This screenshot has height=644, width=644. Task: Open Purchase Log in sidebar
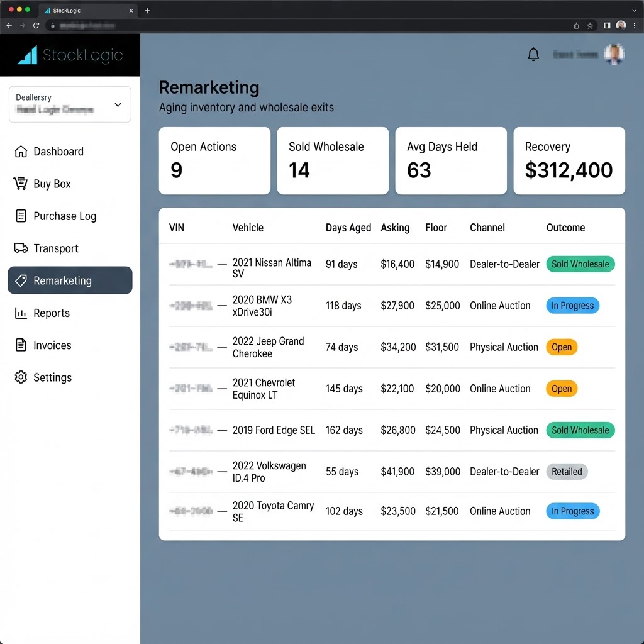[x=70, y=216]
